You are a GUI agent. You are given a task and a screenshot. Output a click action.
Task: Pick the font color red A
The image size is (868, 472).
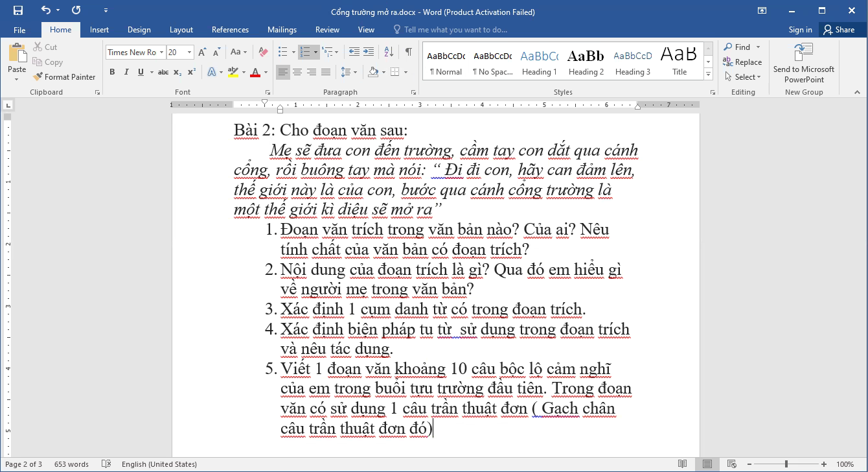pyautogui.click(x=255, y=72)
